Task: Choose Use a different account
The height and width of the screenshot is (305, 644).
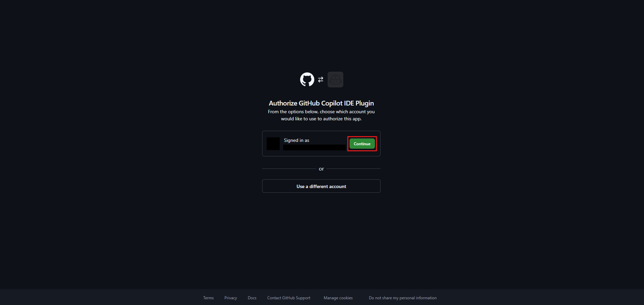Action: [321, 186]
